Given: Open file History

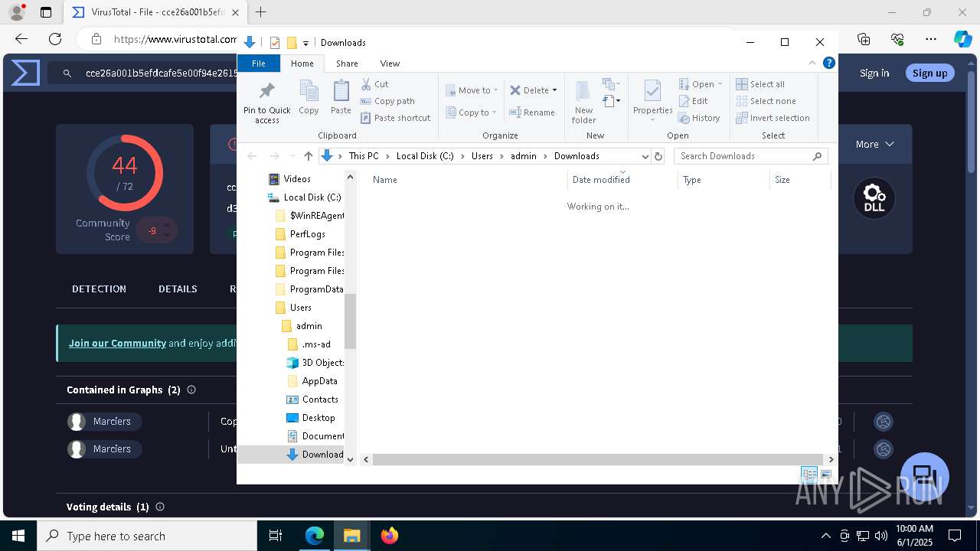Looking at the screenshot, I should coord(699,118).
